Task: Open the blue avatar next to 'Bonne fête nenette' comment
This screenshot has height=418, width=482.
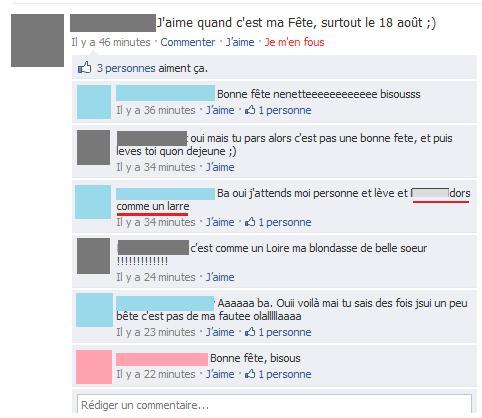Action: coord(94,102)
